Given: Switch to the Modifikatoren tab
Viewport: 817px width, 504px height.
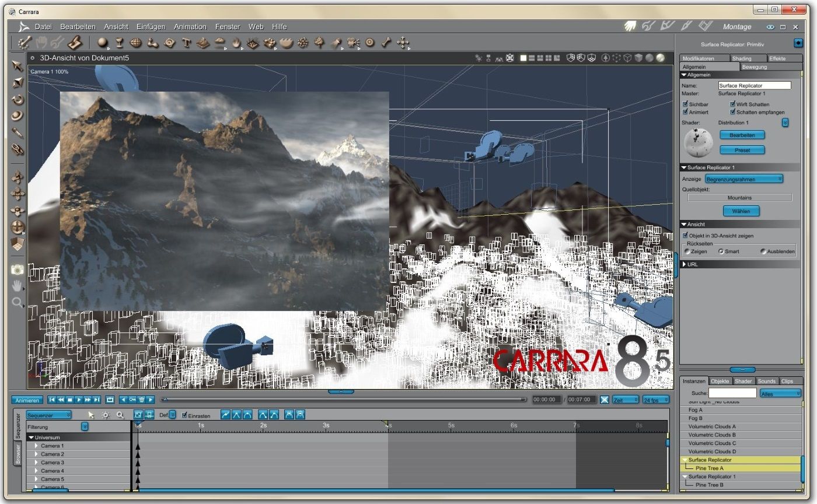Looking at the screenshot, I should pos(705,58).
